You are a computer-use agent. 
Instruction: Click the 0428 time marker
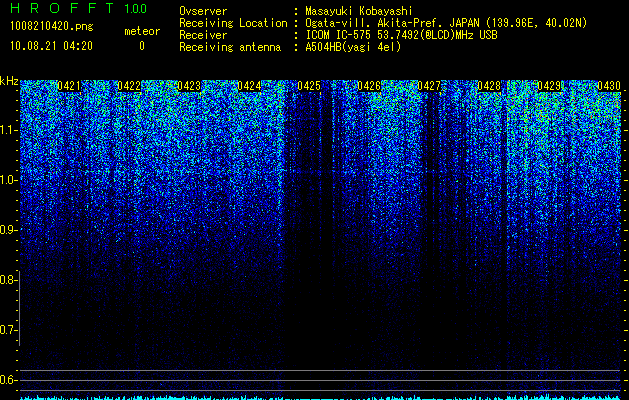click(x=489, y=86)
